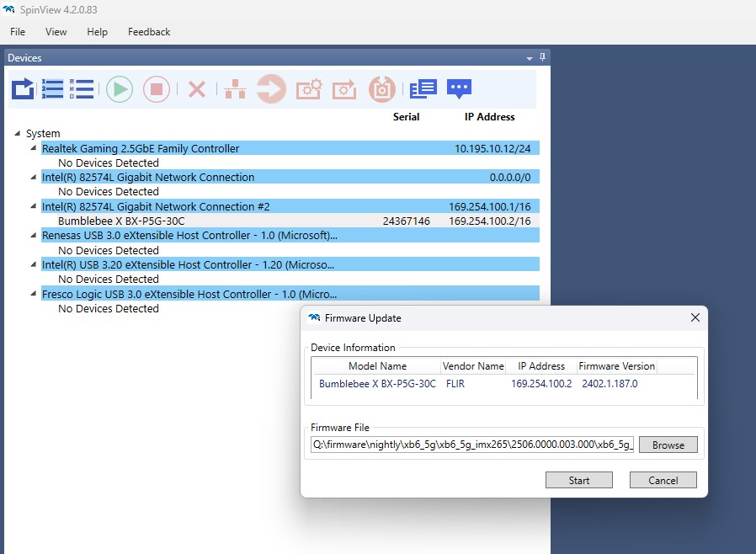The width and height of the screenshot is (756, 554).
Task: Click No Devices Detected under Realtek controller
Action: pyautogui.click(x=109, y=163)
